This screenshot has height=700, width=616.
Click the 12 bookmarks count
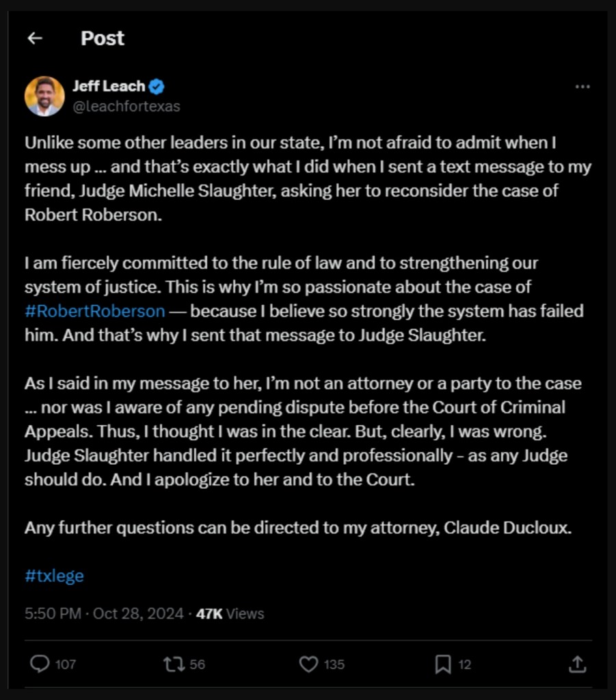click(x=465, y=664)
